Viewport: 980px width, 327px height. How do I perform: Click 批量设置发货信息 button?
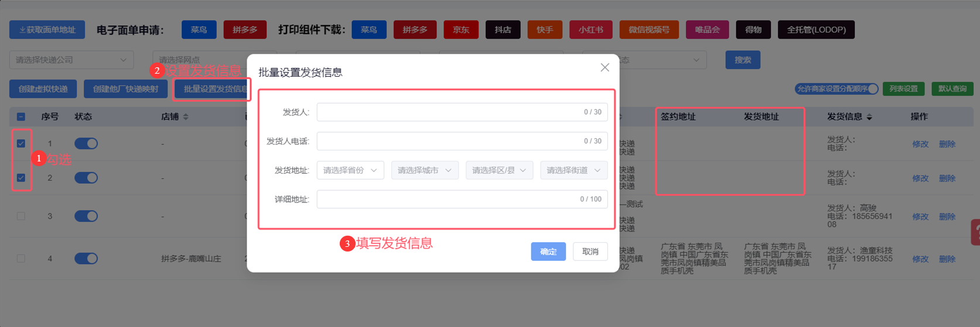tap(213, 89)
